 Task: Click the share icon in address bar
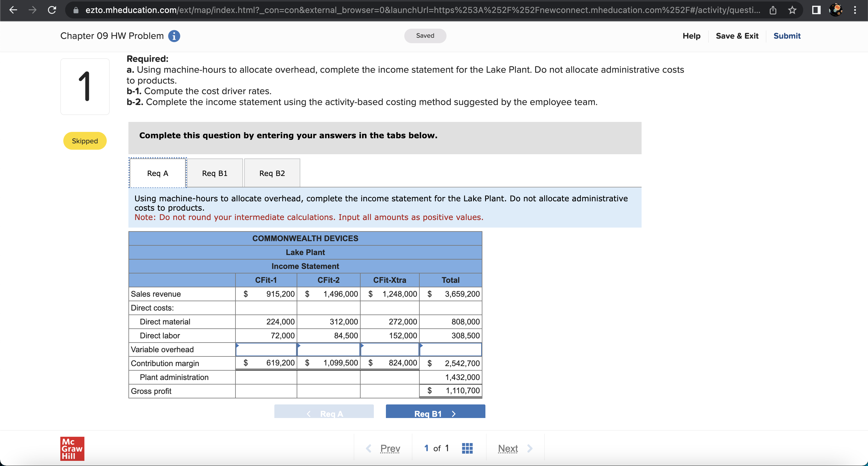773,10
